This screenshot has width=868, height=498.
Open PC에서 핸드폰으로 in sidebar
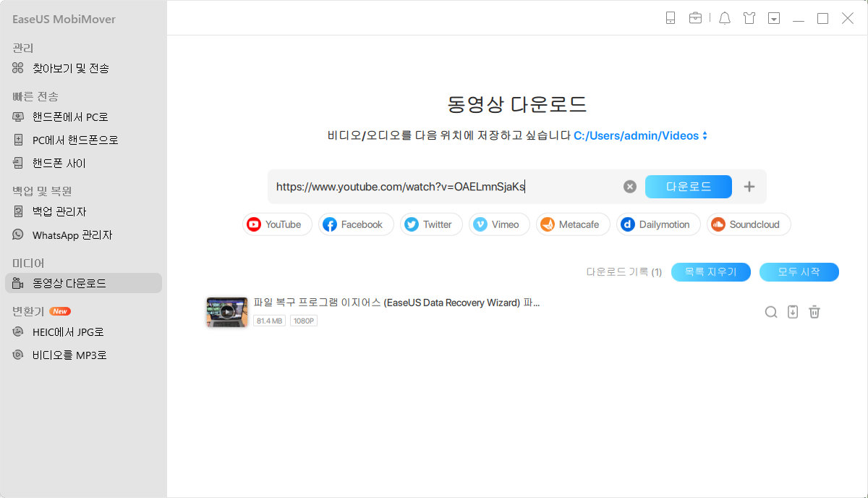[83, 140]
